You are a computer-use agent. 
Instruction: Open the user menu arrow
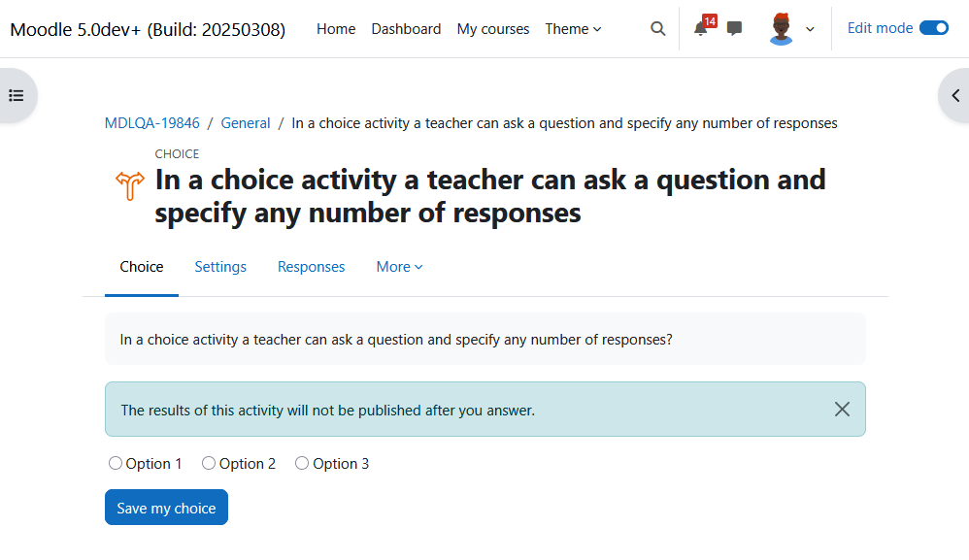810,29
